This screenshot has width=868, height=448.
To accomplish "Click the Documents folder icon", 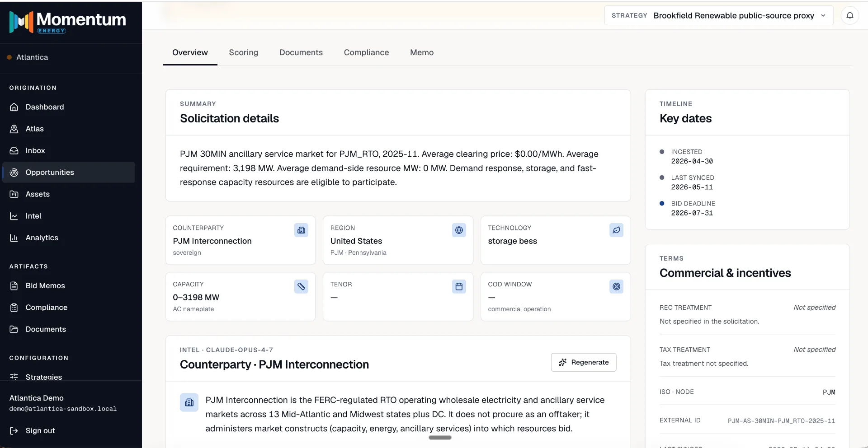I will (x=14, y=329).
